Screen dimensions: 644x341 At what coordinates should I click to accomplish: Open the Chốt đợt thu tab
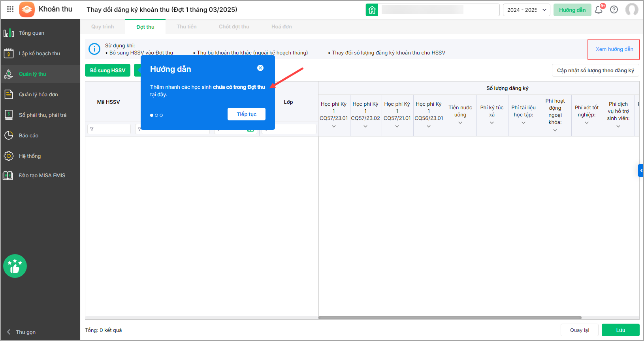(x=234, y=27)
